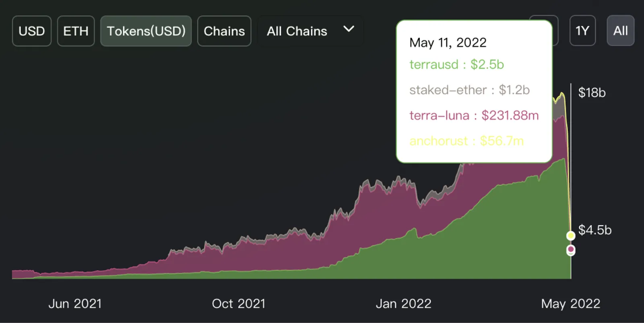Select the USD view button
Image resolution: width=644 pixels, height=323 pixels.
32,31
